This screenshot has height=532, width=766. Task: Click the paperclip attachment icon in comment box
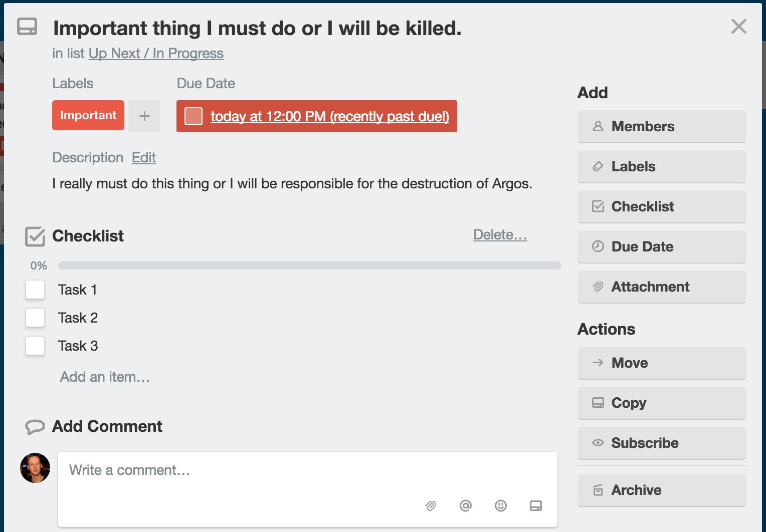tap(430, 506)
